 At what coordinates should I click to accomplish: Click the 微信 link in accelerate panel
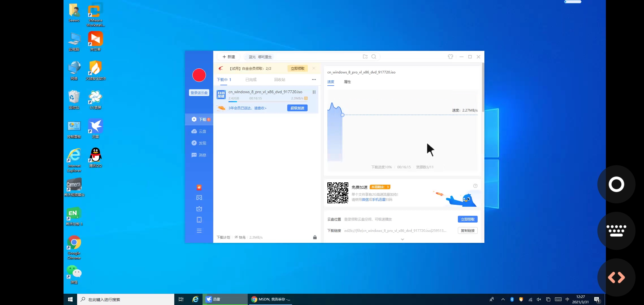click(x=365, y=200)
